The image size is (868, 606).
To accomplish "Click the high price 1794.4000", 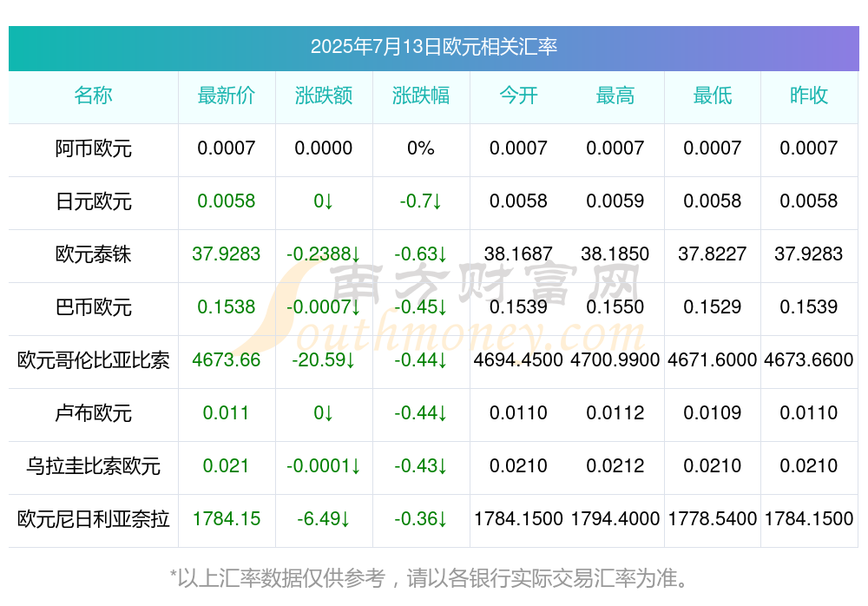I will 615,519.
